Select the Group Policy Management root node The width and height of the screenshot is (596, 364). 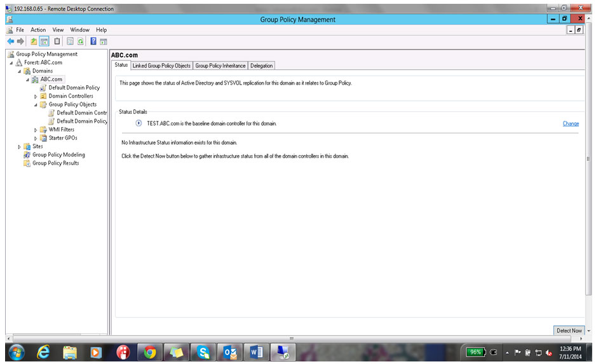click(x=47, y=54)
